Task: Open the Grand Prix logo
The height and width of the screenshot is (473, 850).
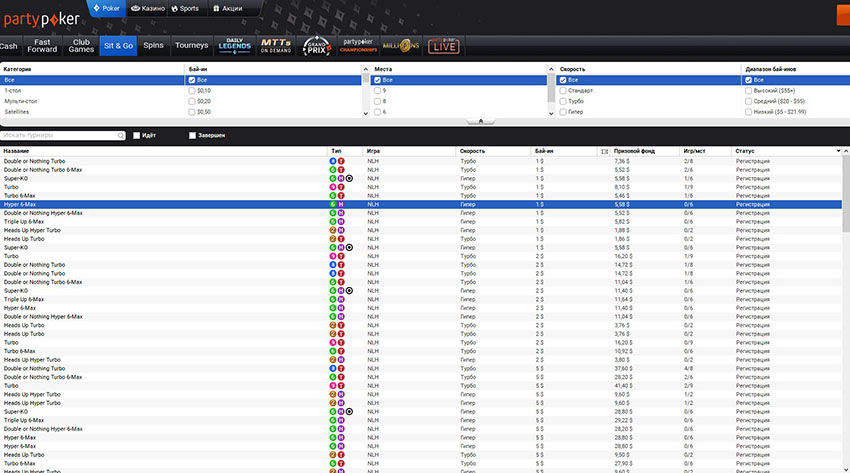Action: (x=316, y=45)
